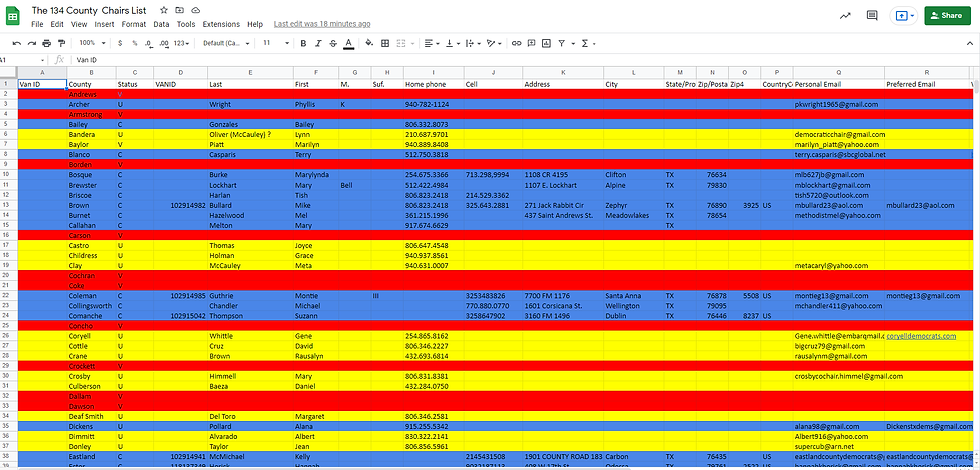Screen dimensions: 980x470
Task: Open filter views dropdown arrow
Action: (x=571, y=44)
